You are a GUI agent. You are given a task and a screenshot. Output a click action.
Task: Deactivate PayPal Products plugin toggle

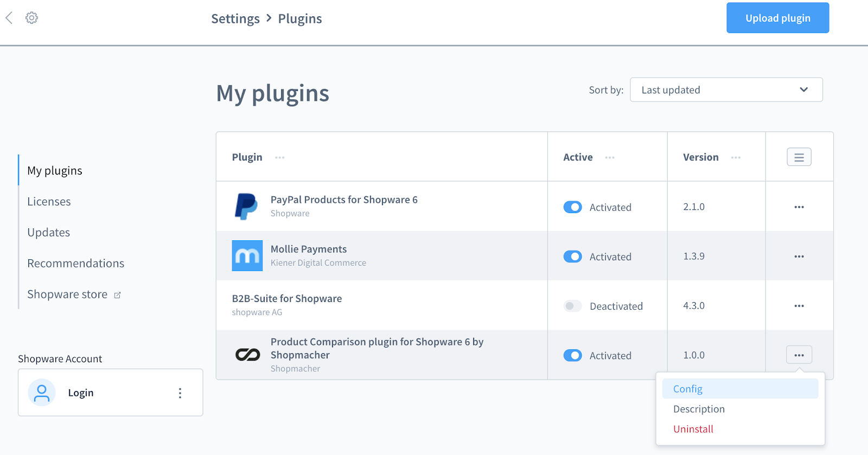[572, 207]
